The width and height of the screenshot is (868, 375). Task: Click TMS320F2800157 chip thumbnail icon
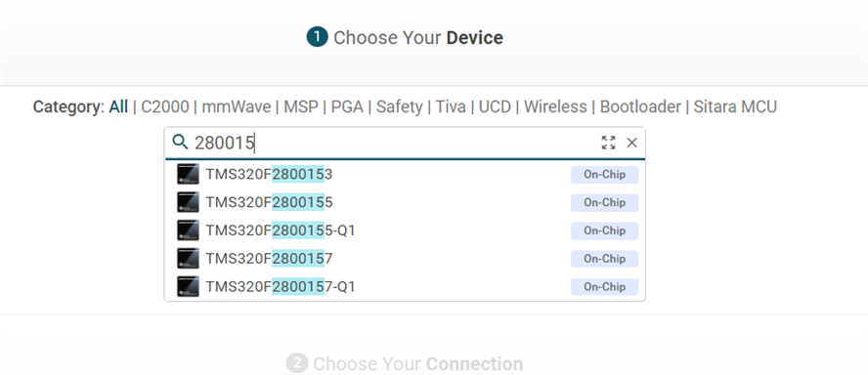[x=189, y=258]
